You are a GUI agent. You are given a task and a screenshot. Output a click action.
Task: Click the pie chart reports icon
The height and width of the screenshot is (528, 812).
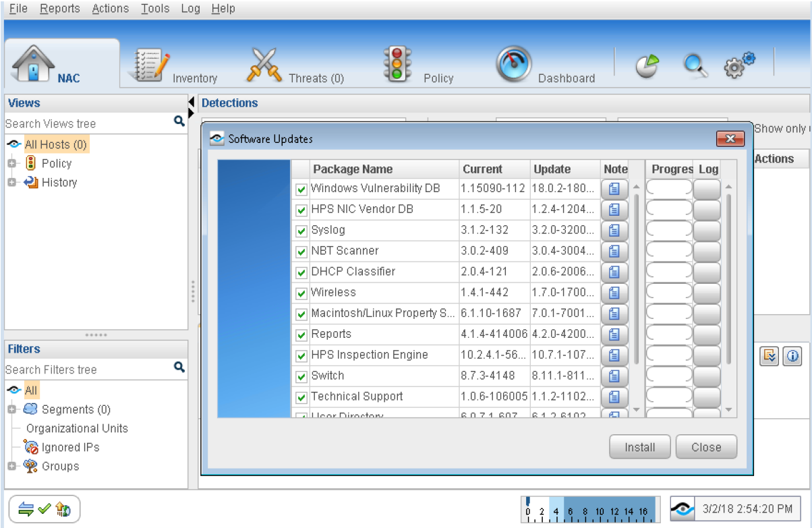[647, 66]
